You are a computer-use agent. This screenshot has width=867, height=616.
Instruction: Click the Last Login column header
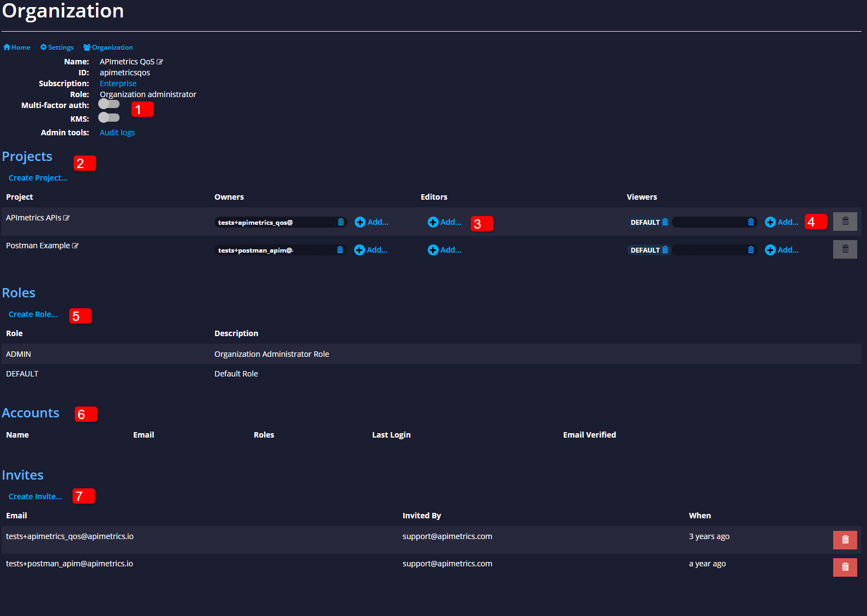(391, 435)
